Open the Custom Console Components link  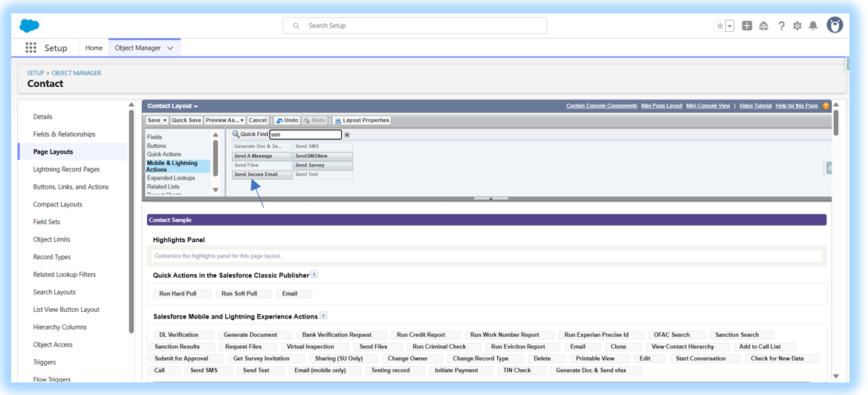coord(601,105)
